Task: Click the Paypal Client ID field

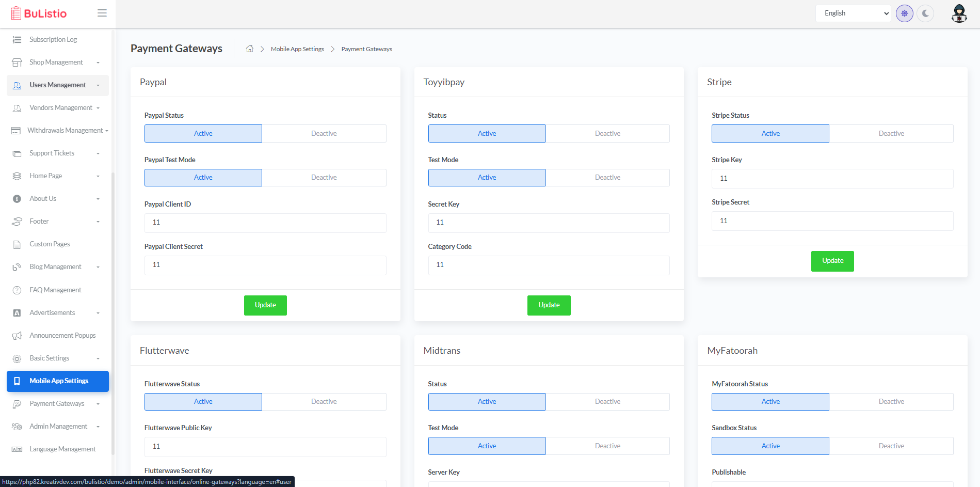Action: (265, 223)
